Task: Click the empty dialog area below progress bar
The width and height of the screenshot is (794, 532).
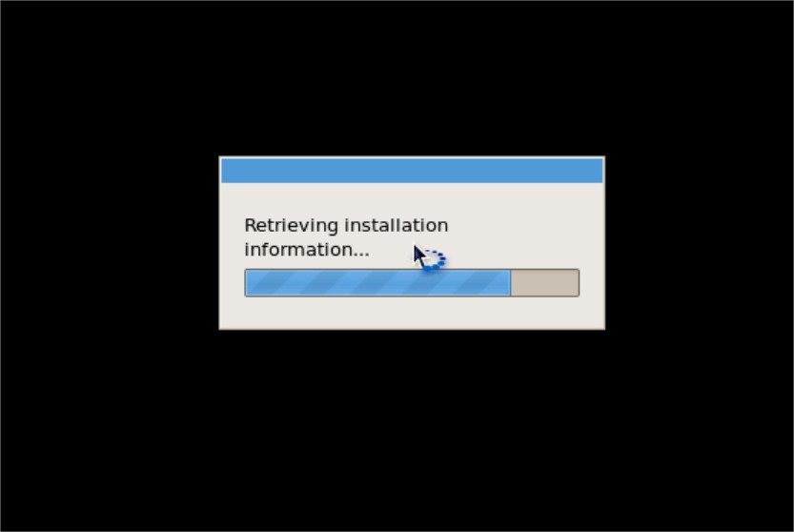Action: [x=412, y=312]
